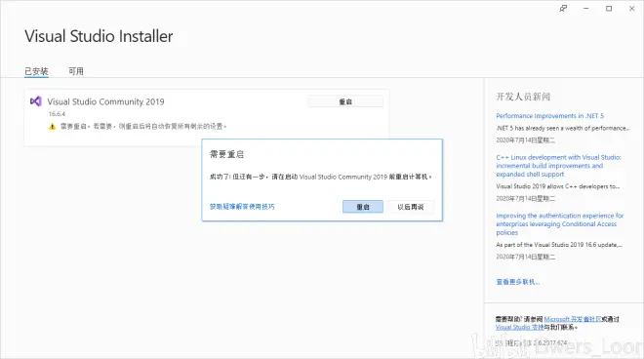Switch to the 可用 tab

coord(76,71)
